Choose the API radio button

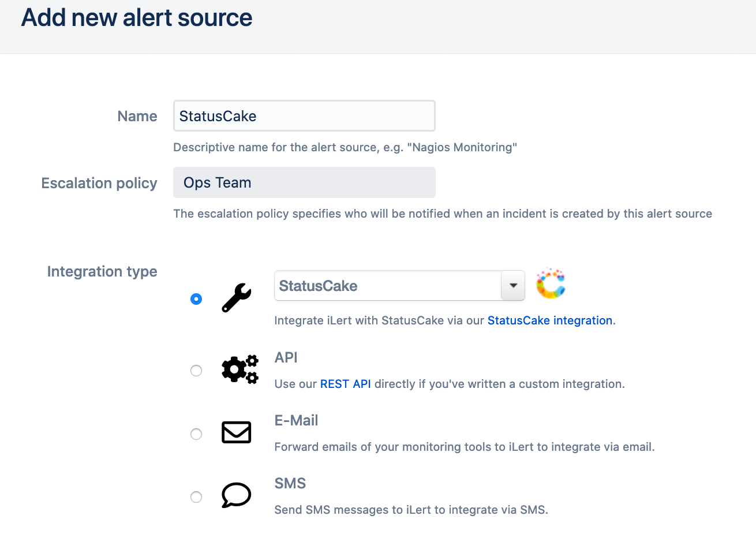pyautogui.click(x=196, y=371)
